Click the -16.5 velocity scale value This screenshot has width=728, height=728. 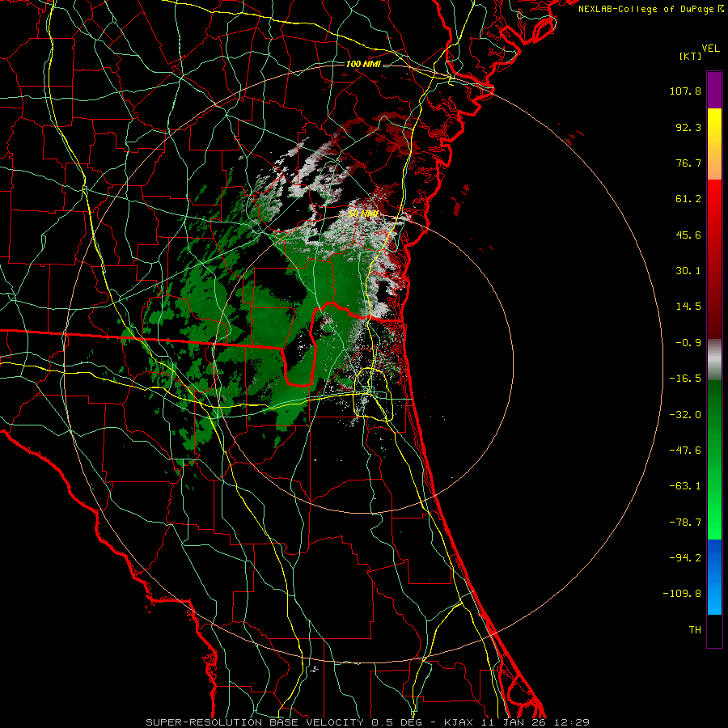click(x=685, y=379)
